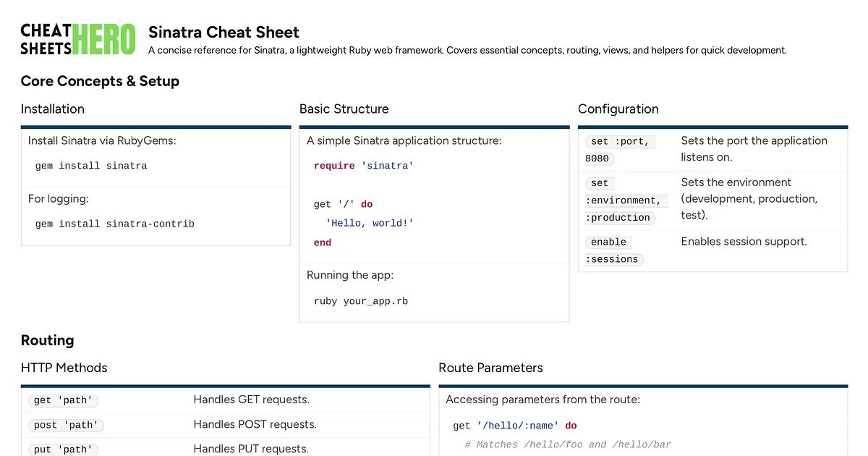868x456 pixels.
Task: Click the 'ruby your_app.rb' run command
Action: [360, 301]
